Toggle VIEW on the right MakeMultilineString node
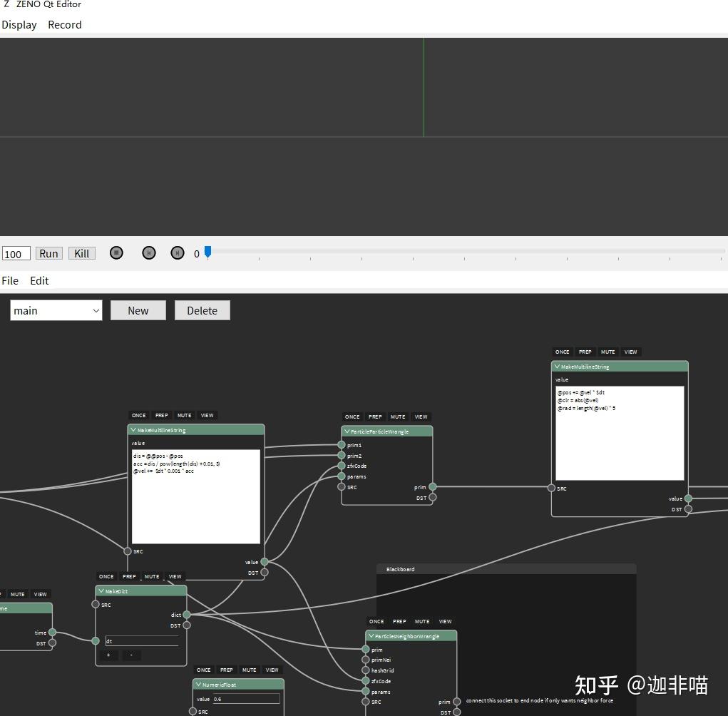Viewport: 728px width, 716px height. point(630,352)
